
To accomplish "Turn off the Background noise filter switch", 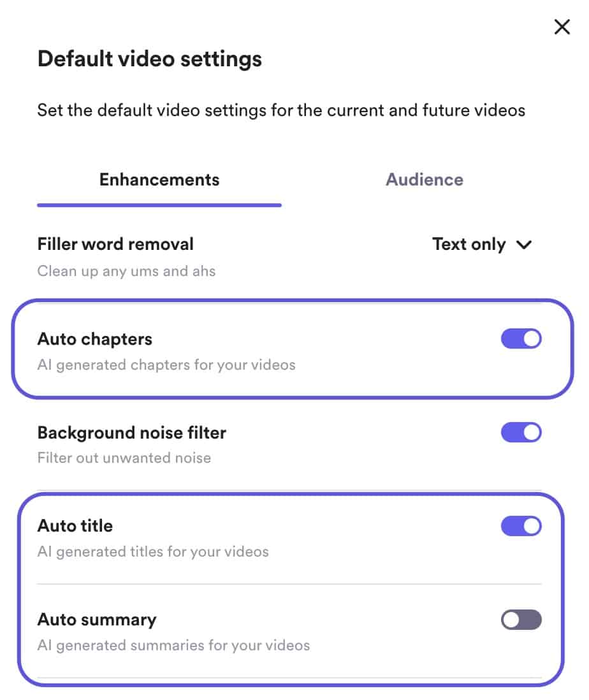I will (521, 433).
